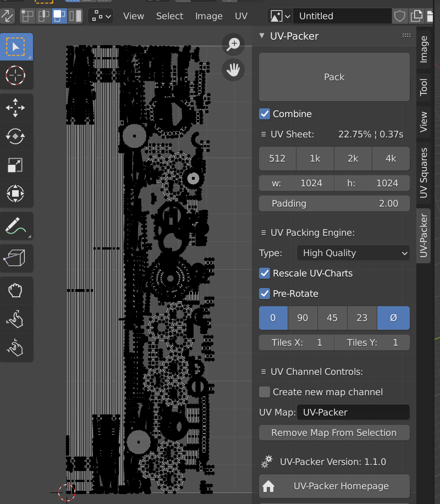This screenshot has width=440, height=504.
Task: Activate the 2D Cursor tool
Action: (15, 75)
